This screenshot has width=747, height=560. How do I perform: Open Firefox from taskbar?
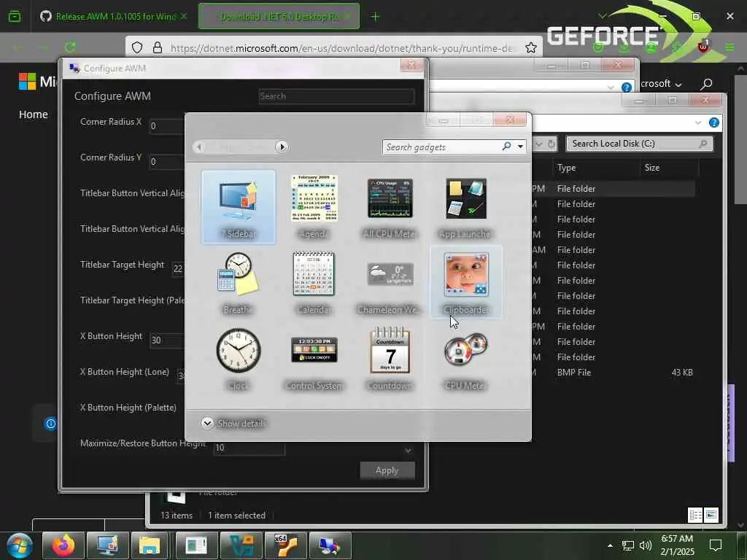coord(63,545)
